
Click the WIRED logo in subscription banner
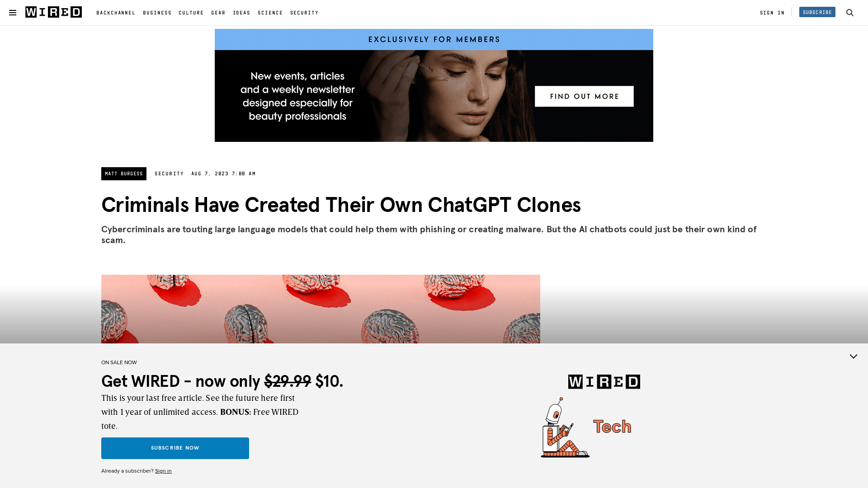coord(604,381)
